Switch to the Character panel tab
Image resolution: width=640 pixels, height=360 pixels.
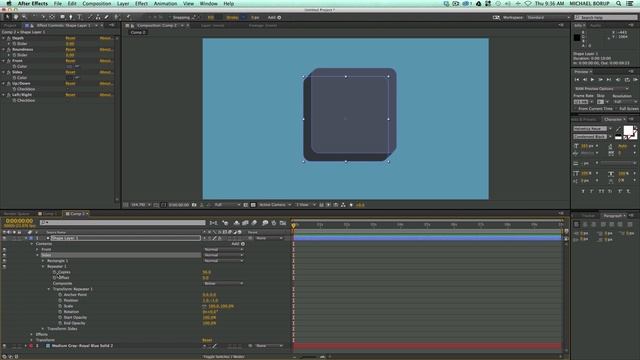coord(612,119)
